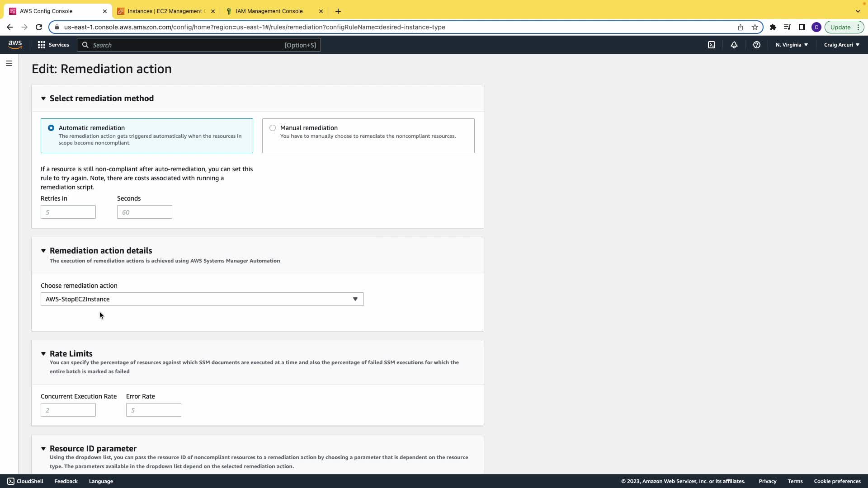This screenshot has height=488, width=868.
Task: Switch to the Instances EC2 Management tab
Action: tap(165, 11)
